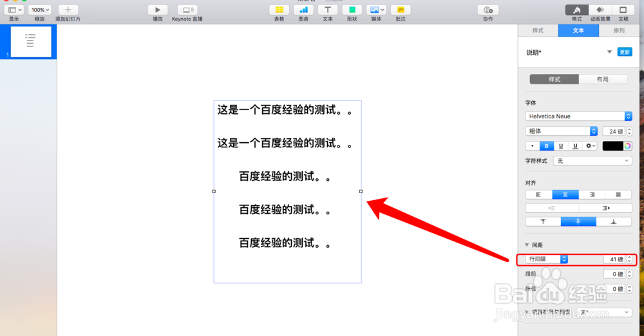Open Keynote 直播 from the toolbar
Screen dimensions: 644x336
pyautogui.click(x=187, y=10)
